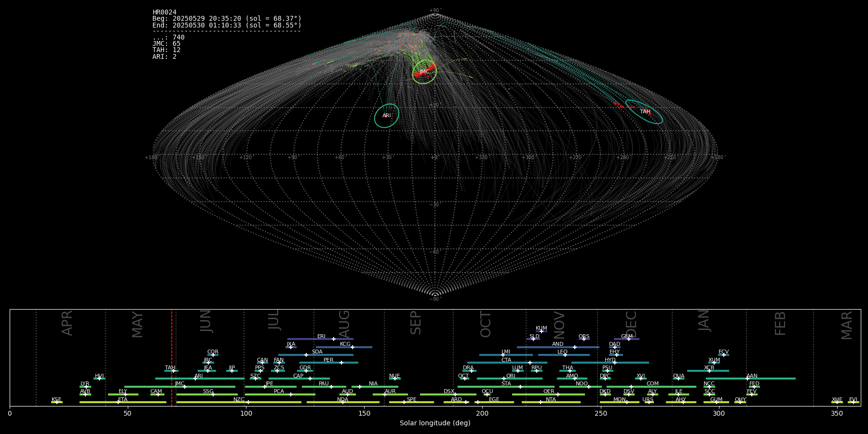Click the JMC radiant label on the sky map

pyautogui.click(x=424, y=72)
